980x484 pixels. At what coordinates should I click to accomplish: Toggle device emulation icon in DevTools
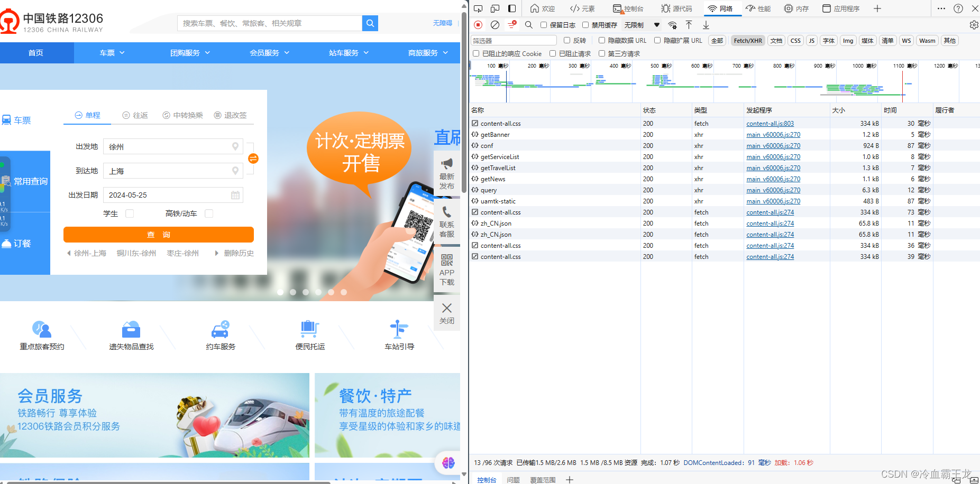click(x=495, y=8)
